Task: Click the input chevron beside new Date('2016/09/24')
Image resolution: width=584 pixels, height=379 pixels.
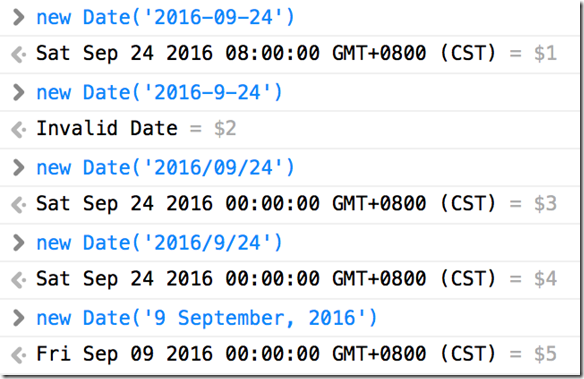Action: [x=18, y=168]
